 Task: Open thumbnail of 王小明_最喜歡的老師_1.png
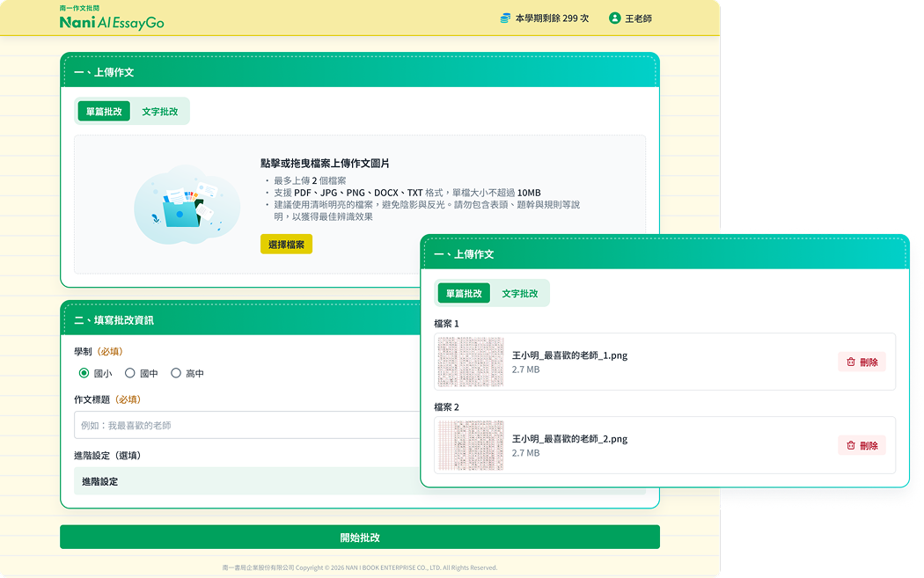[x=471, y=362]
